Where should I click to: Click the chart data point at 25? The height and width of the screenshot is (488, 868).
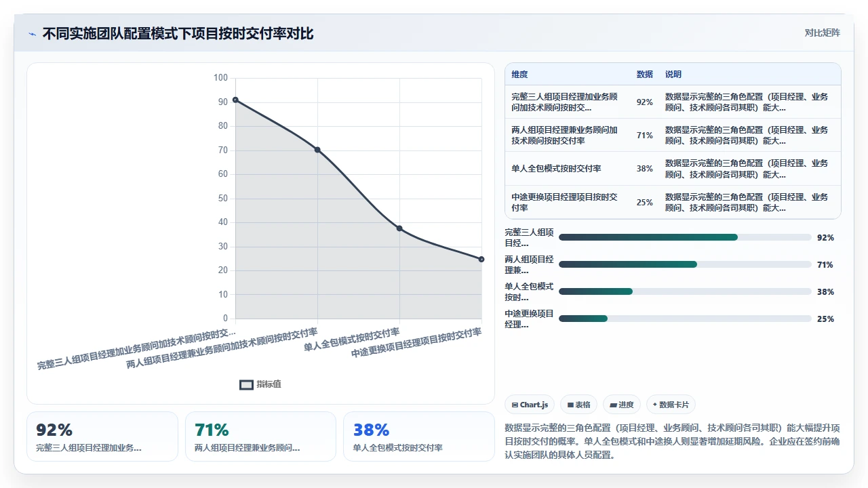coord(481,259)
